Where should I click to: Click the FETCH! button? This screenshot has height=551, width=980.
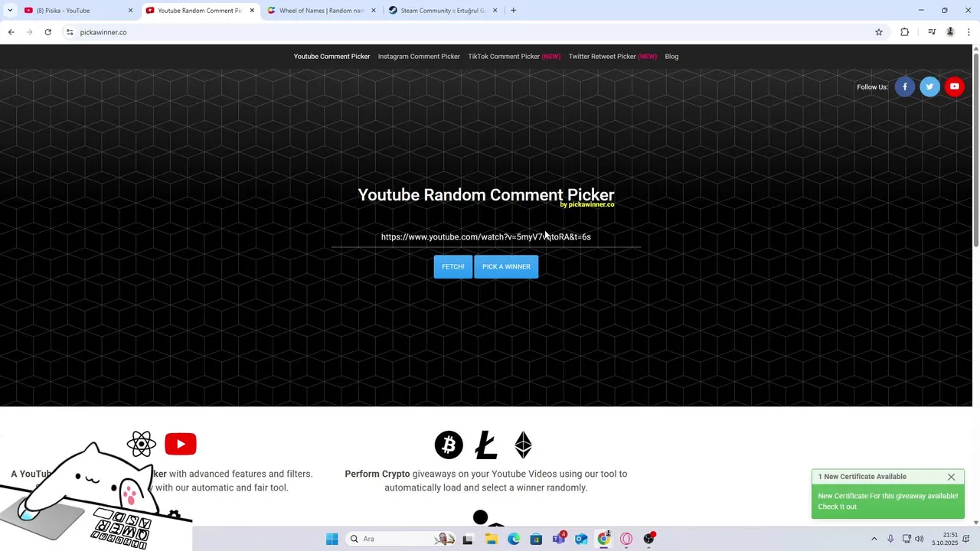tap(452, 266)
